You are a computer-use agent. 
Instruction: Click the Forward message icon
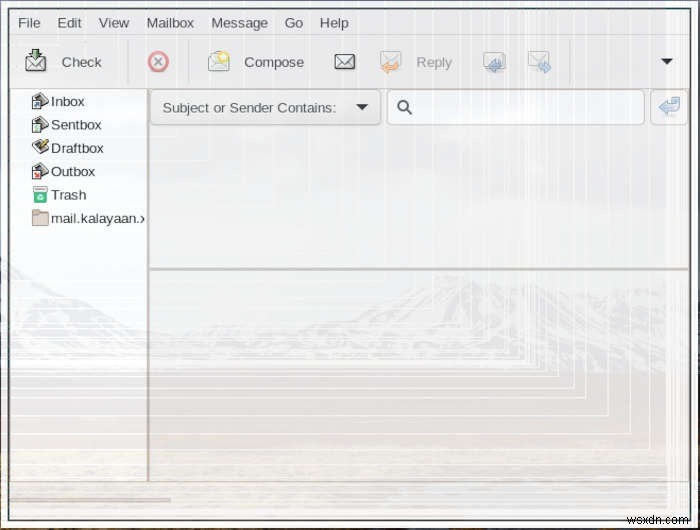(x=539, y=62)
